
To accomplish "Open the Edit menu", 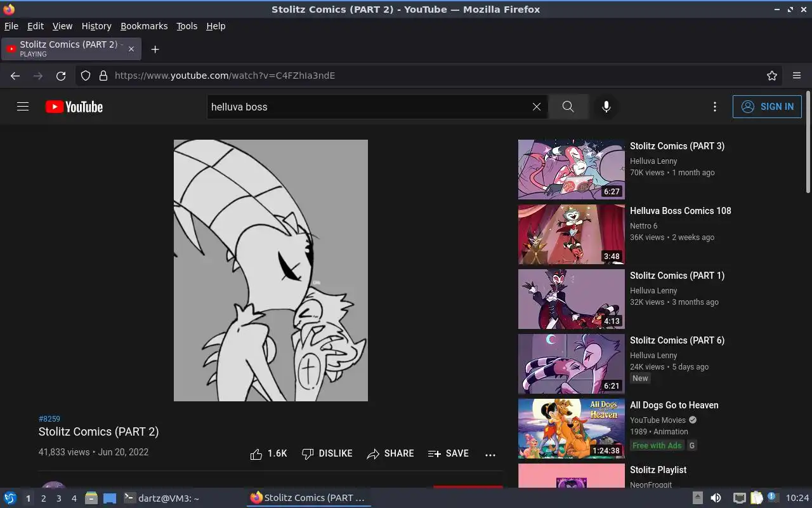I will pyautogui.click(x=36, y=26).
